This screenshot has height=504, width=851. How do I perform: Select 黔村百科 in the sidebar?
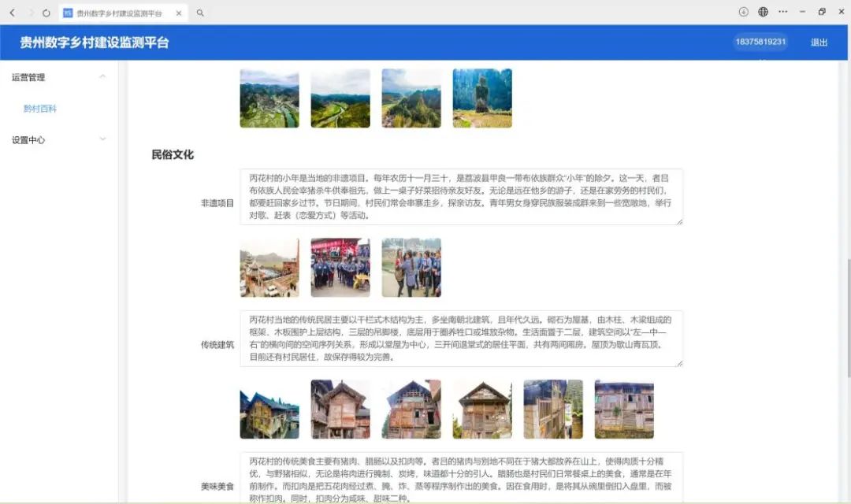[x=40, y=109]
